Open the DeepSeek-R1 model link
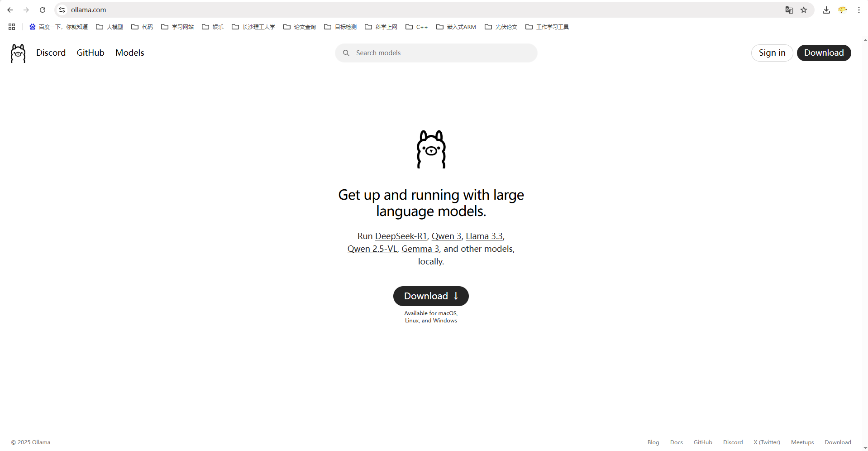 click(x=401, y=236)
